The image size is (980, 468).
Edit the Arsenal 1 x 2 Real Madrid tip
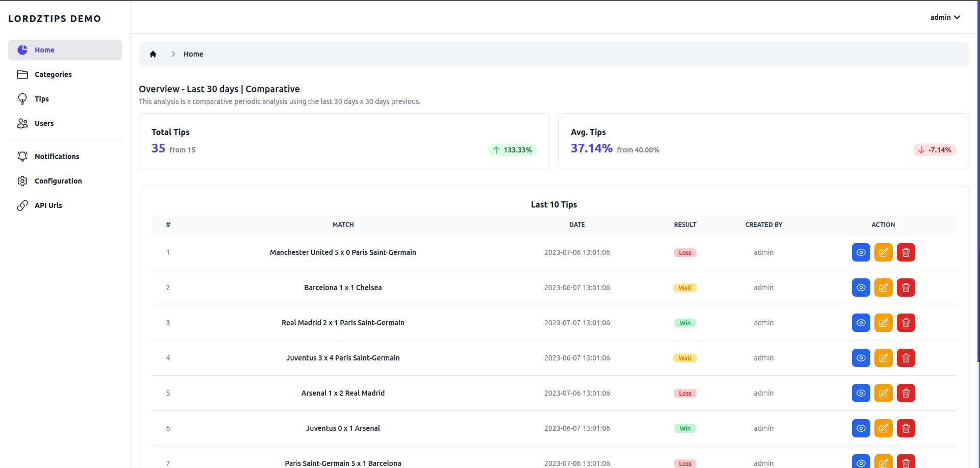(x=883, y=393)
